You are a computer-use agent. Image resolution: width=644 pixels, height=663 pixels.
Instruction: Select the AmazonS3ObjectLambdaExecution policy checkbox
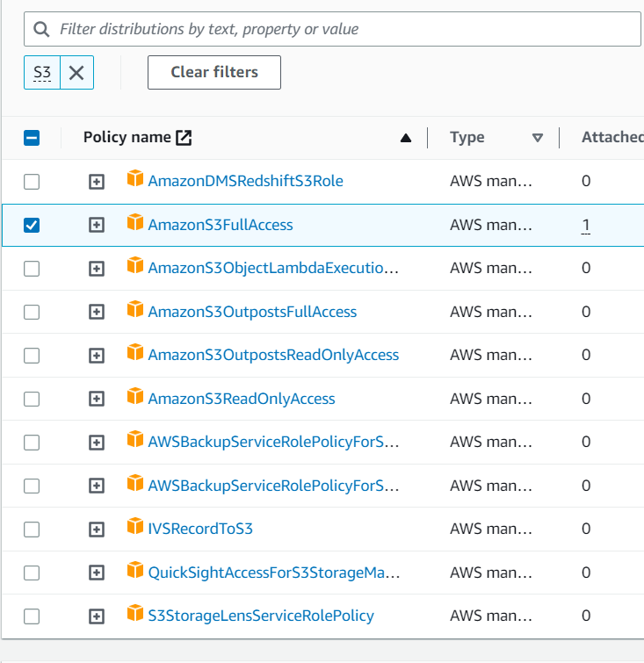[x=32, y=269]
